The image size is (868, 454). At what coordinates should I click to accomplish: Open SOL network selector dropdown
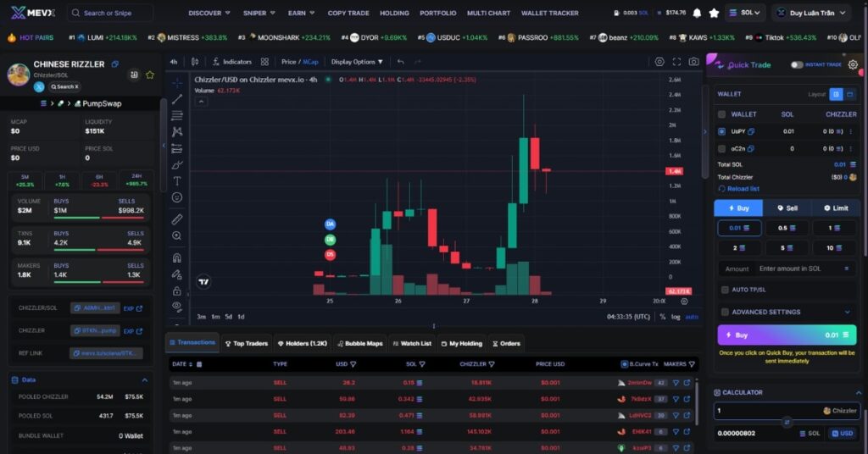pos(745,13)
